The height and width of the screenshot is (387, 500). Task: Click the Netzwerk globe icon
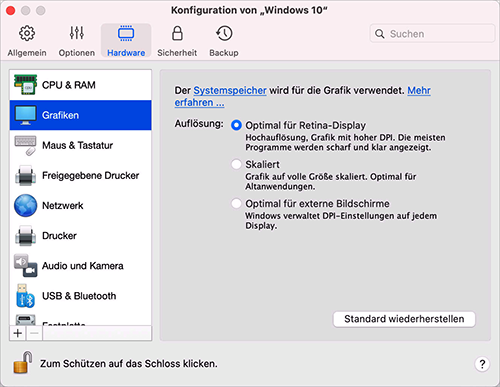coord(25,205)
